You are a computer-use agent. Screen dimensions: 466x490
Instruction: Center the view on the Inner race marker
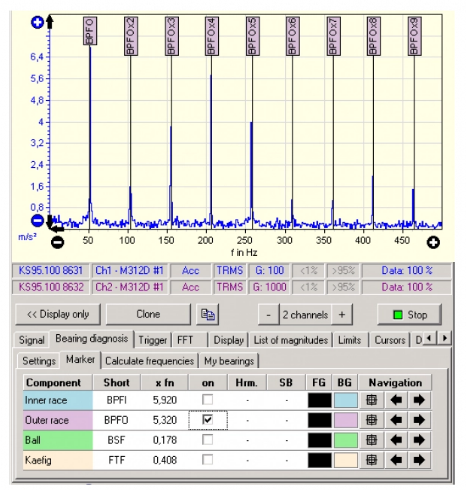[x=371, y=400]
